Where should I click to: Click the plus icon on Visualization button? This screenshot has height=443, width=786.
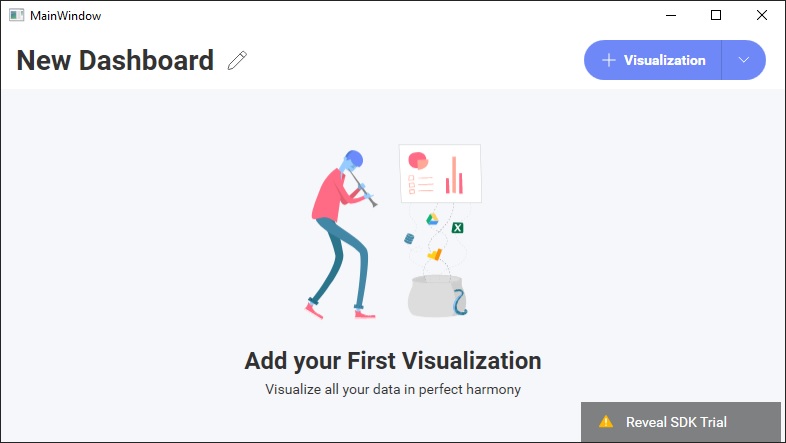pos(608,60)
